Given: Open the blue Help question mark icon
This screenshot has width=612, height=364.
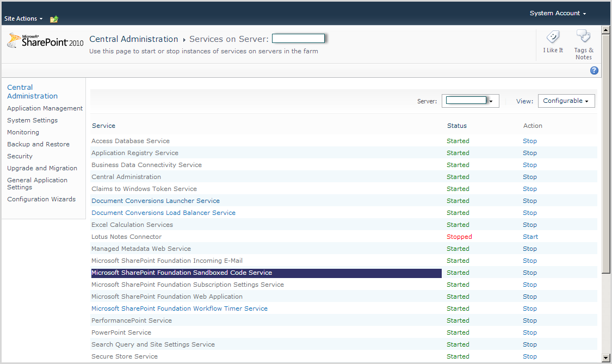Looking at the screenshot, I should click(594, 70).
